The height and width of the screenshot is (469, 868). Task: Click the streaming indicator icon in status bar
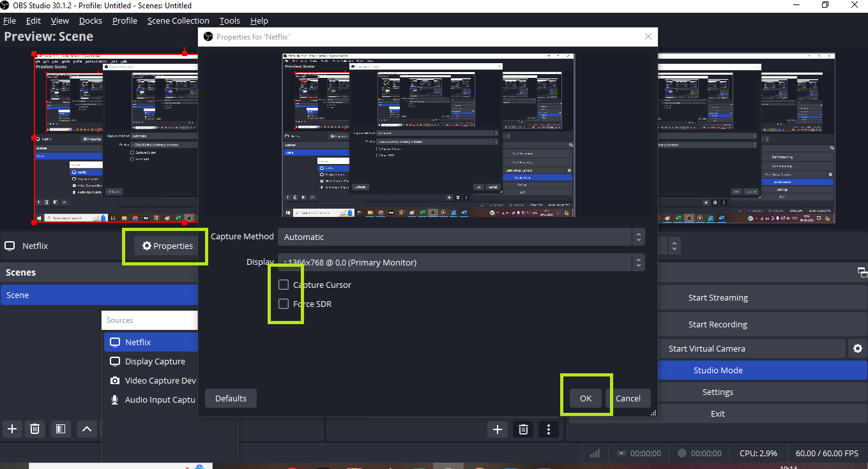click(x=621, y=453)
